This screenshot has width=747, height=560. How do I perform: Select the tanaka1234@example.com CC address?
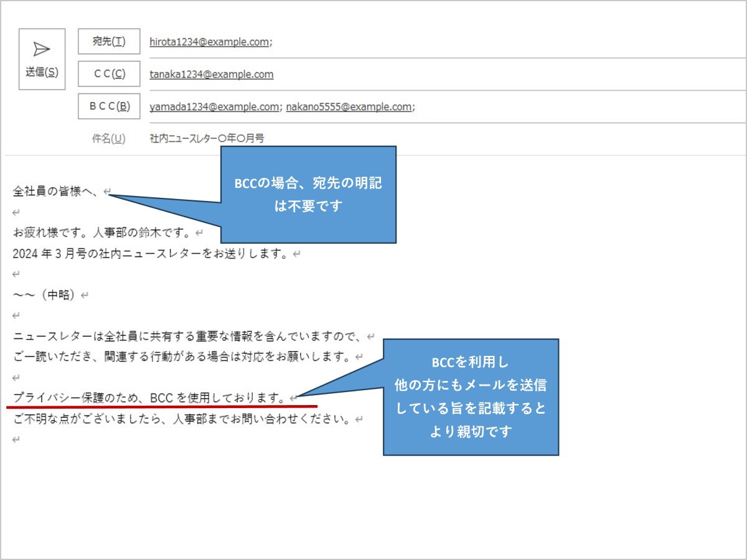213,74
